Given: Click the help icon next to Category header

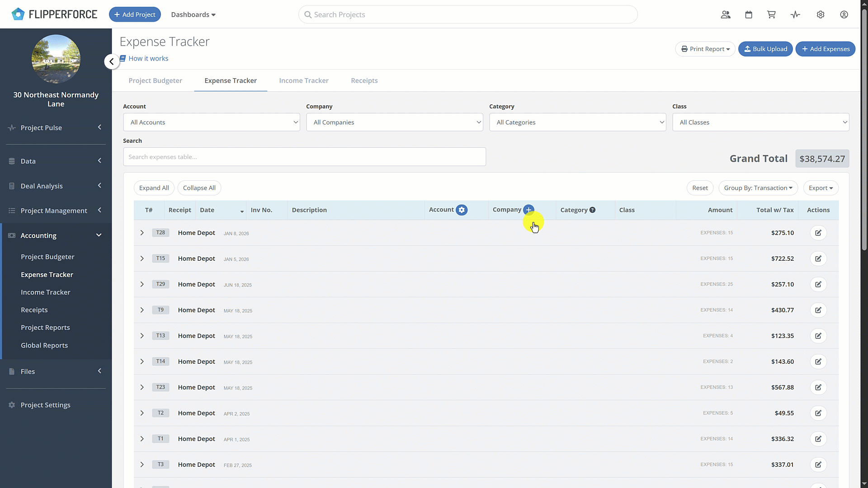Looking at the screenshot, I should point(593,210).
